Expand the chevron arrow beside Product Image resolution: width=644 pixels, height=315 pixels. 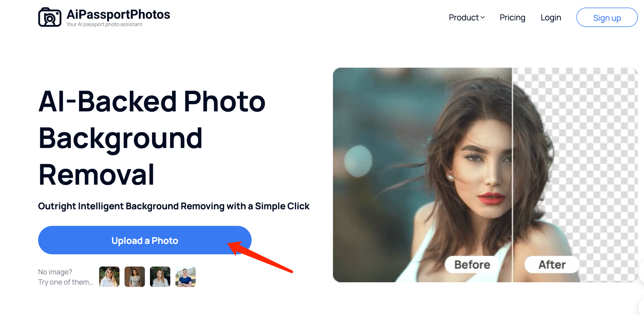483,18
